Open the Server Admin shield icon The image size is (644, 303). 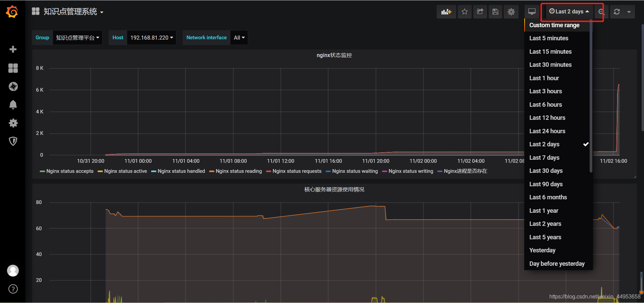click(x=13, y=141)
